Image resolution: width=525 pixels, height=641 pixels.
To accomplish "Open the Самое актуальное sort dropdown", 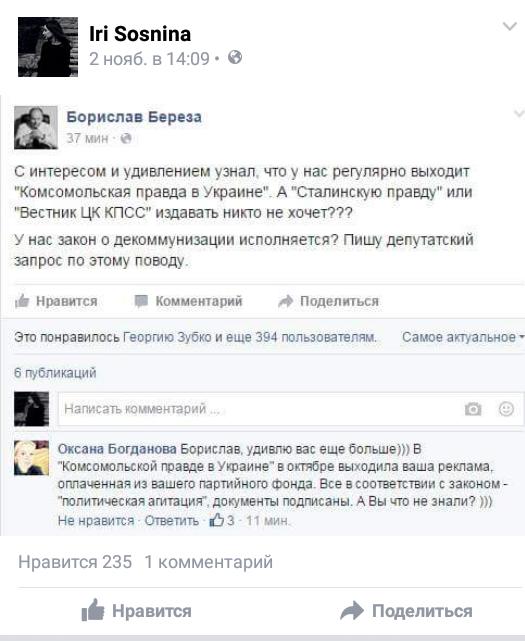I will (x=463, y=337).
